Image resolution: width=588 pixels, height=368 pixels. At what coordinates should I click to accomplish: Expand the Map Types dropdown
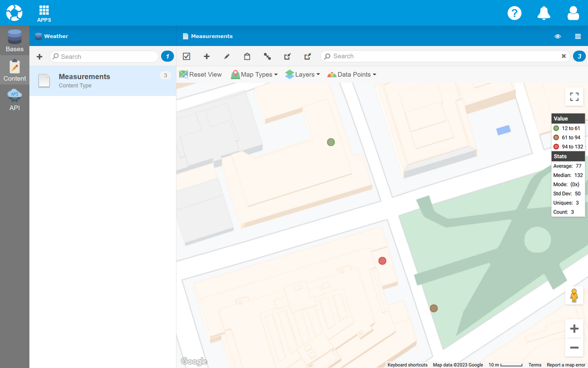[254, 75]
